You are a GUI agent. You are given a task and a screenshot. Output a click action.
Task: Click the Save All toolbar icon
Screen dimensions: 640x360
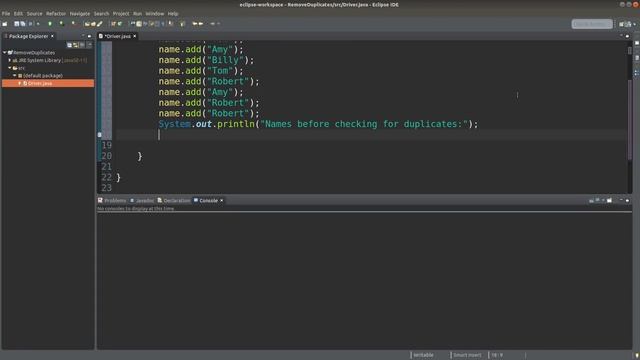[x=23, y=24]
